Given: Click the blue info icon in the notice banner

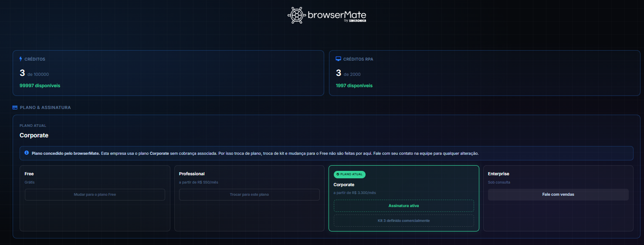Looking at the screenshot, I should coord(27,153).
